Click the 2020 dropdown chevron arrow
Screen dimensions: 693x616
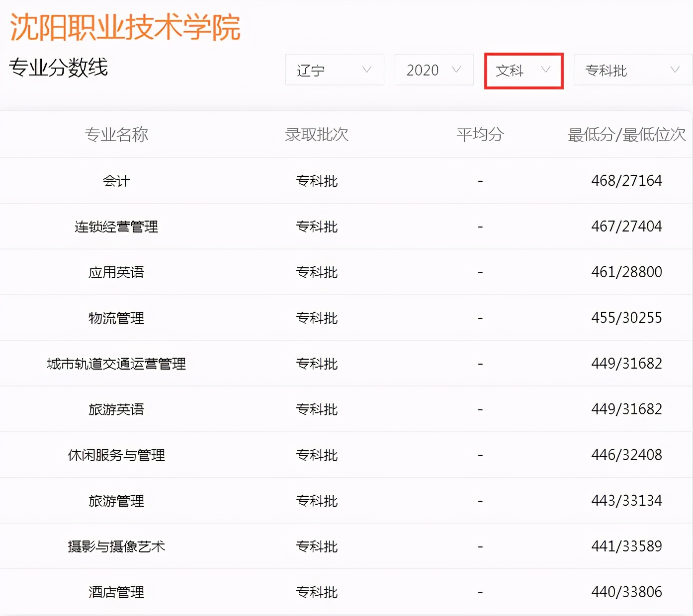point(456,70)
